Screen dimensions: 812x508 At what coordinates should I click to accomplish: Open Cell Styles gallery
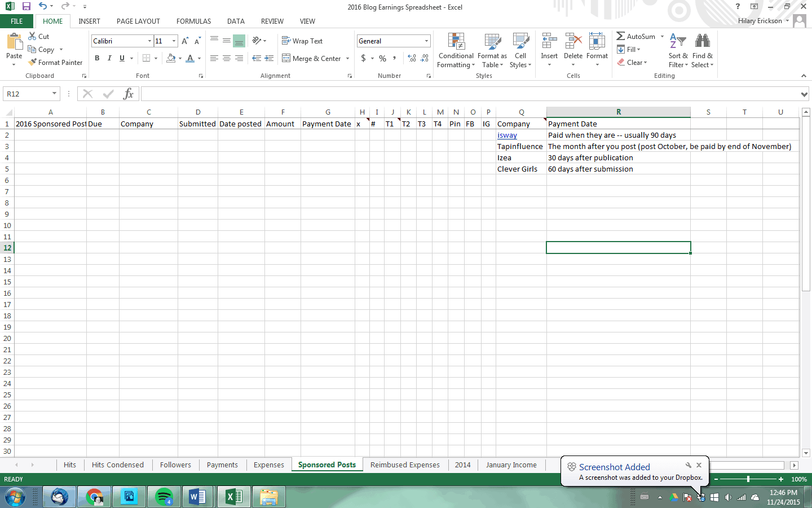point(520,50)
